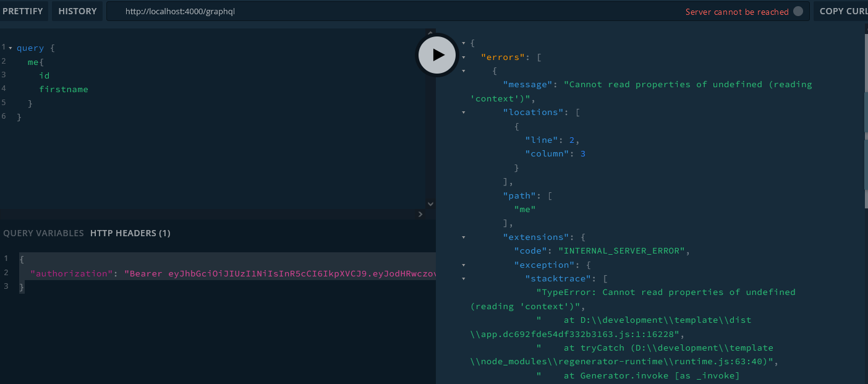Image resolution: width=868 pixels, height=384 pixels.
Task: Click the "me" string under path
Action: [x=525, y=209]
